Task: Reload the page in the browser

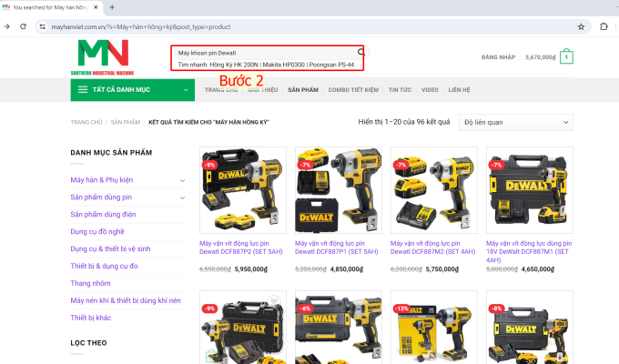Action: (x=22, y=26)
